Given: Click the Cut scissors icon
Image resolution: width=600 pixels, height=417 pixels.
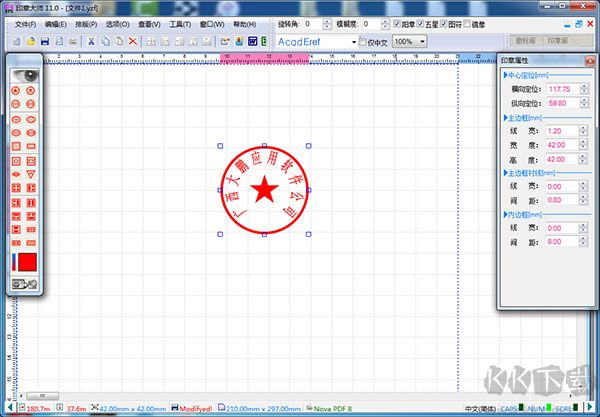Looking at the screenshot, I should pyautogui.click(x=91, y=41).
